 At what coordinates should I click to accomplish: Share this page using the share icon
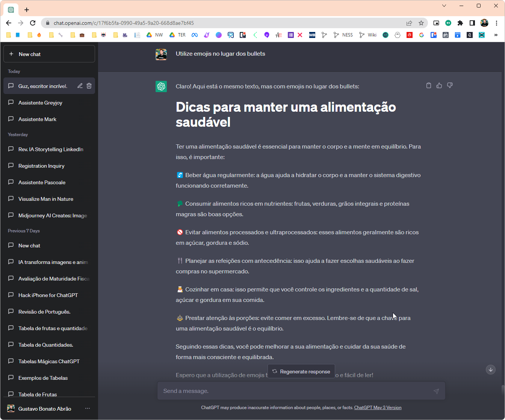tap(409, 23)
